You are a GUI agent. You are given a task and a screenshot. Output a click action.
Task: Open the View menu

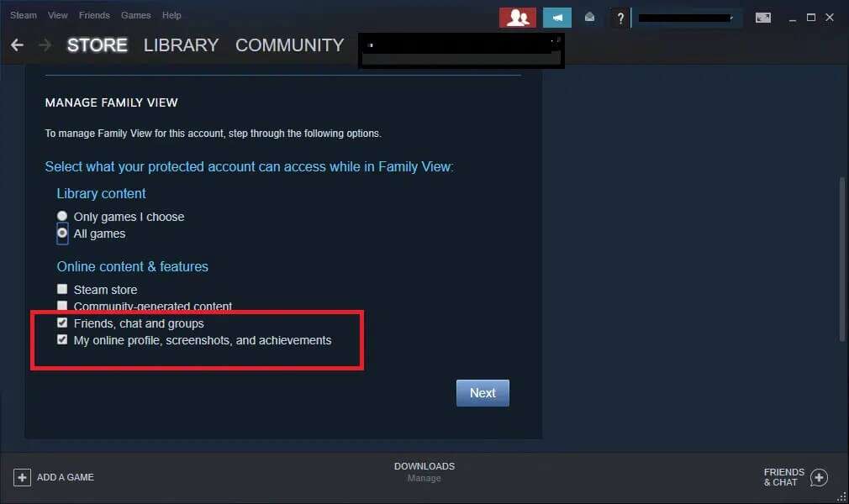(x=57, y=15)
